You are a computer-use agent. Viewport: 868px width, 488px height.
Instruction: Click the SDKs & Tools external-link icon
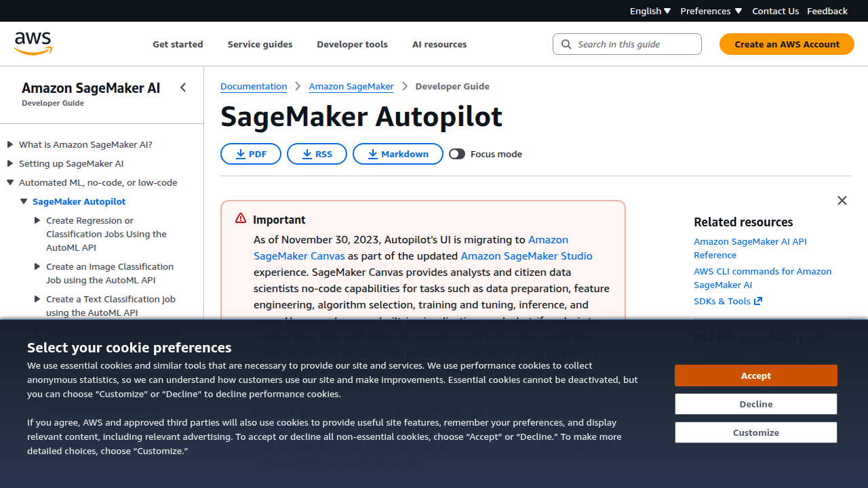758,301
